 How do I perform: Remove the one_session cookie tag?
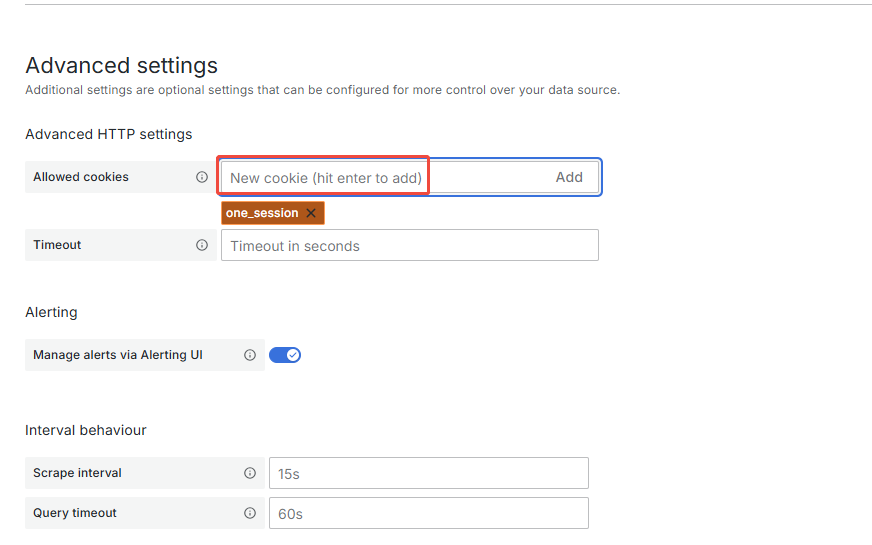[311, 213]
